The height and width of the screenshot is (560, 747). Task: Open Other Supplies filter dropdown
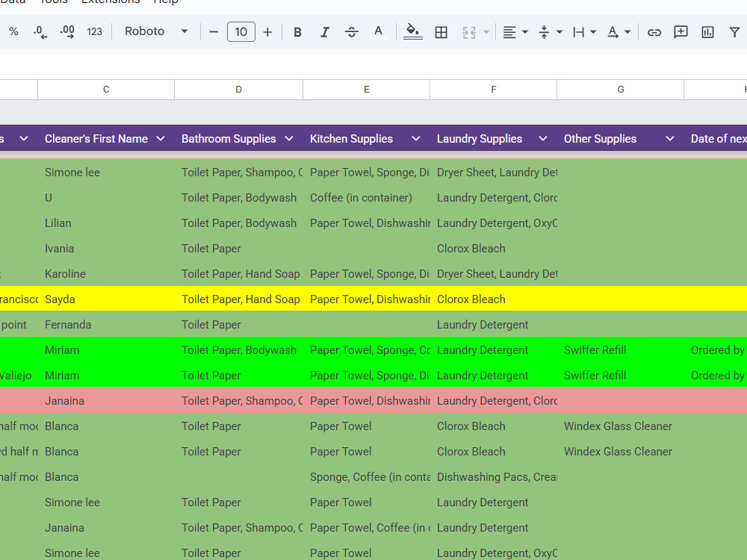coord(670,139)
